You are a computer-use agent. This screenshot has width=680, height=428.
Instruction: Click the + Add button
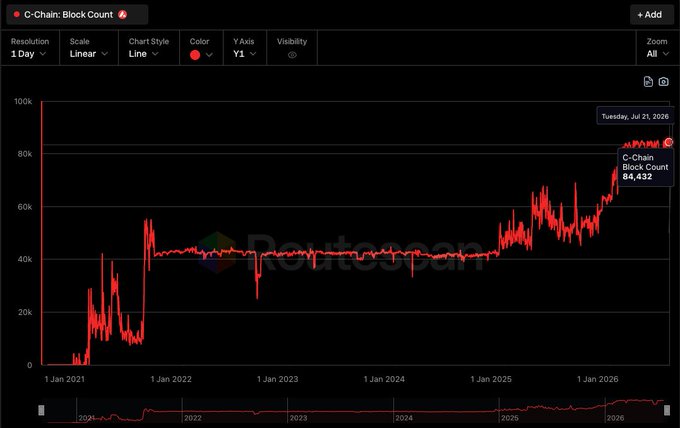click(651, 15)
